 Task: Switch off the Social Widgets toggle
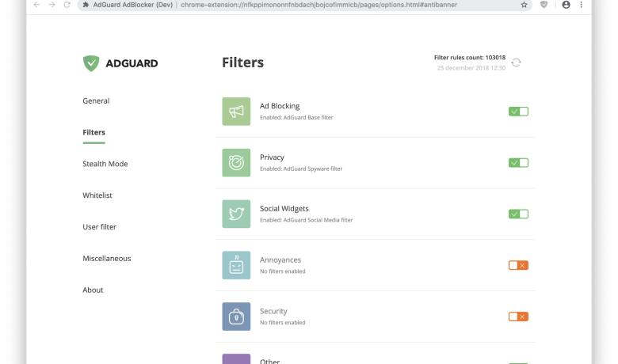pos(518,214)
